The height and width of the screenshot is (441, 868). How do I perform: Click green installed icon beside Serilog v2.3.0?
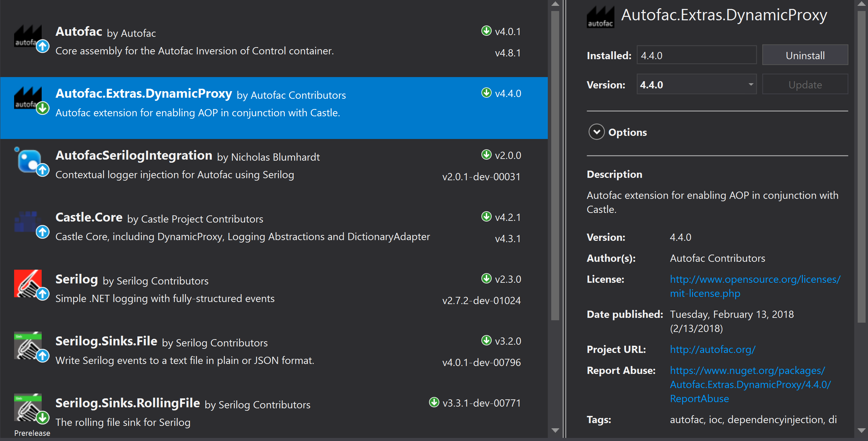486,278
